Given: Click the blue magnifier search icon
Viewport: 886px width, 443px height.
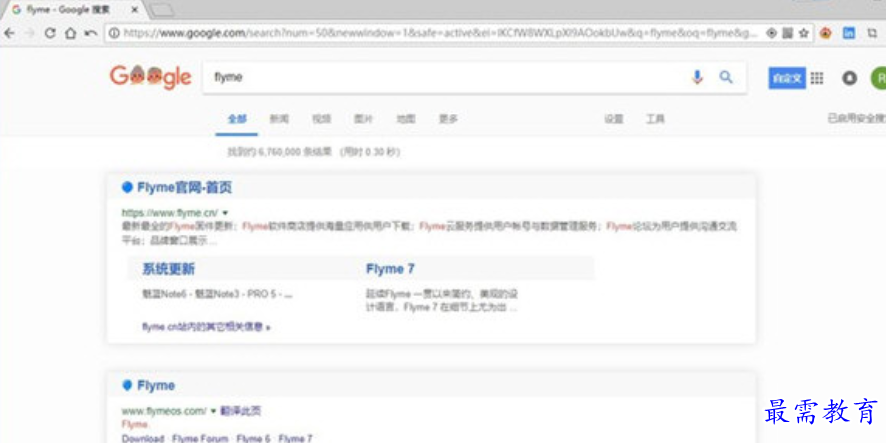Looking at the screenshot, I should tap(726, 77).
